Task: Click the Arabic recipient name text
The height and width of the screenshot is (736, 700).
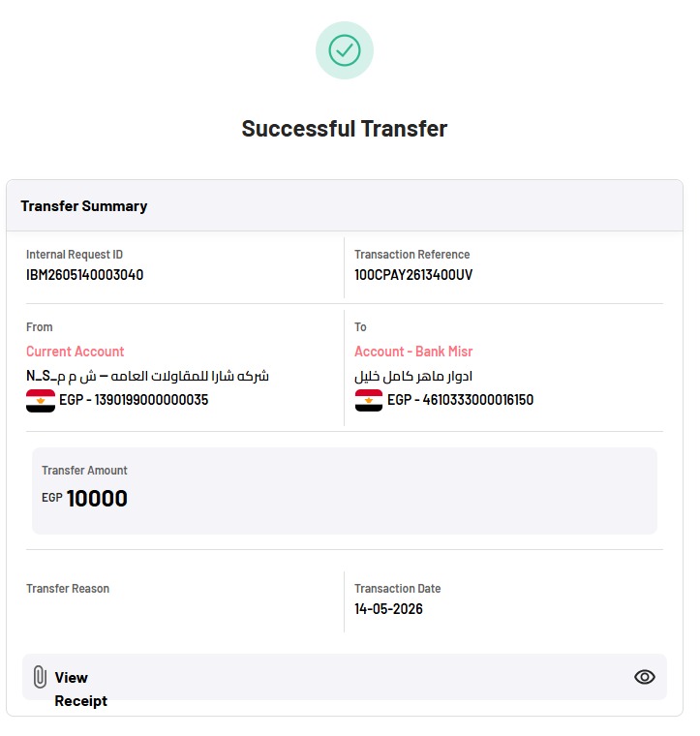Action: (x=413, y=376)
